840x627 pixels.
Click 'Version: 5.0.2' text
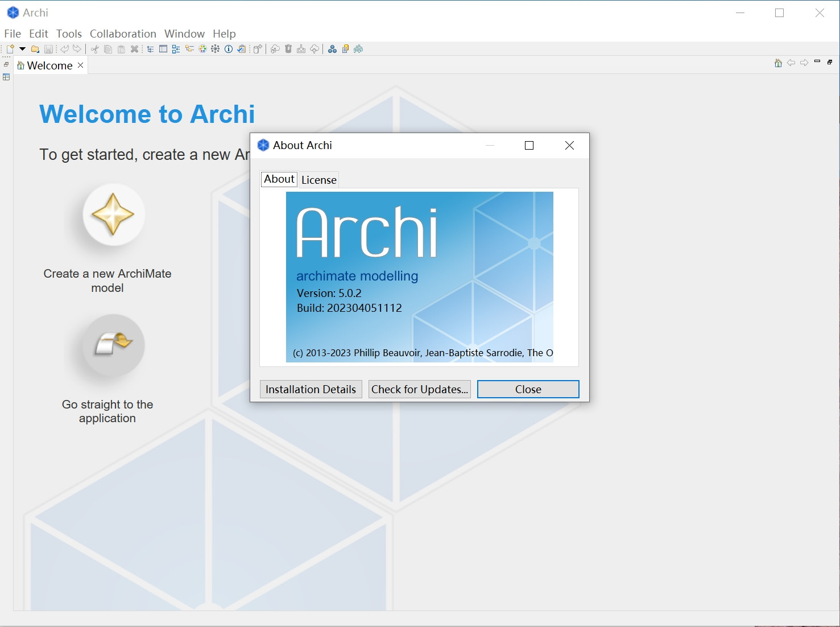click(x=329, y=293)
